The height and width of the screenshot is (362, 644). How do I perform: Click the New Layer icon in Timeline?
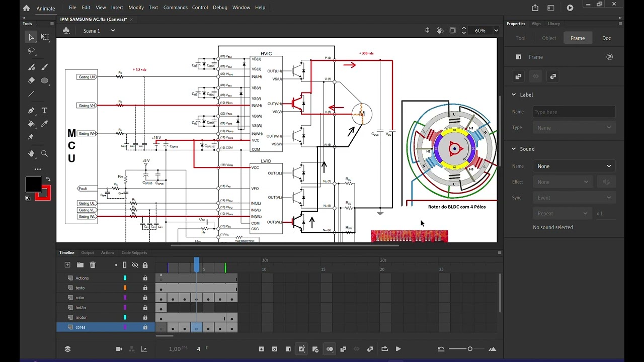[x=67, y=265]
